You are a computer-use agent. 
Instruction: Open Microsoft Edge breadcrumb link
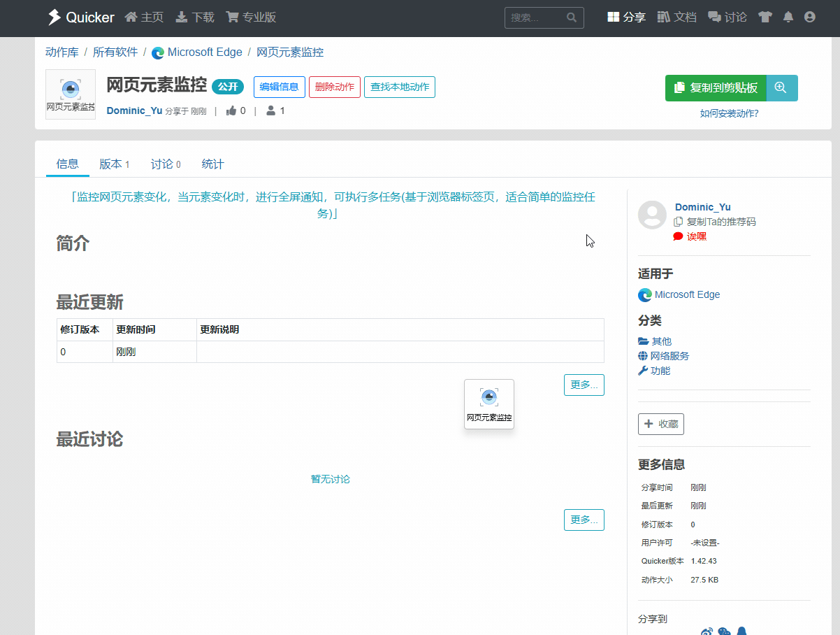(197, 52)
